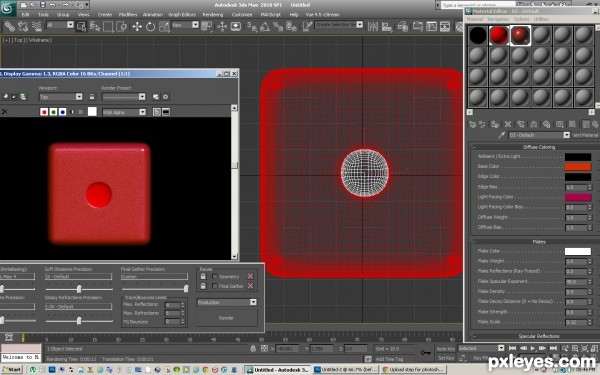Image resolution: width=600 pixels, height=375 pixels.
Task: Click the Get Material icon in Material Editor
Action: tap(473, 124)
